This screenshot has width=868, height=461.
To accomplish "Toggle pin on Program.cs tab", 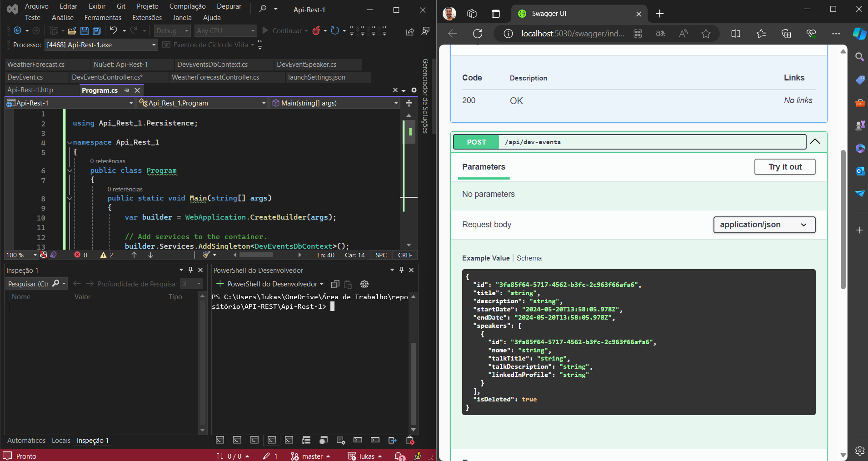I will click(127, 90).
